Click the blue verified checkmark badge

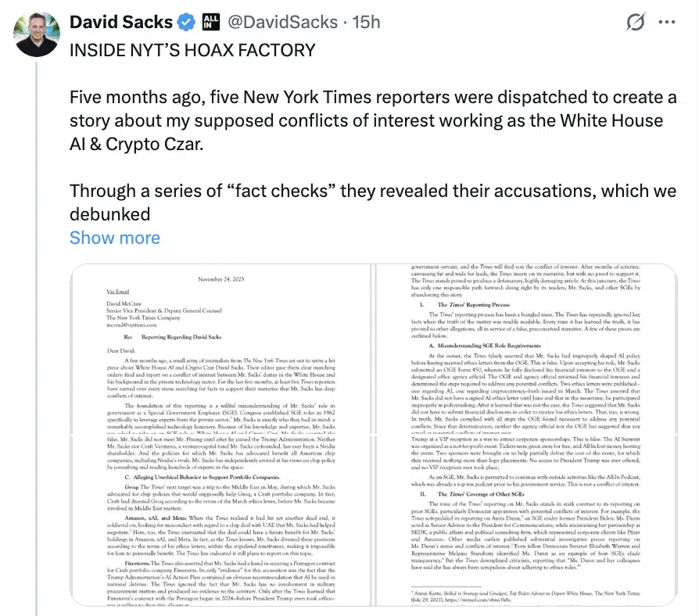coord(185,23)
